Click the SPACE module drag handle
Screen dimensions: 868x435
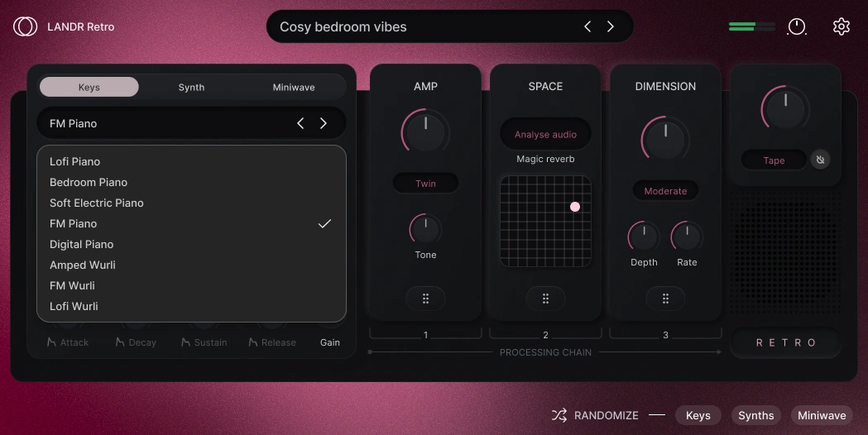tap(545, 299)
